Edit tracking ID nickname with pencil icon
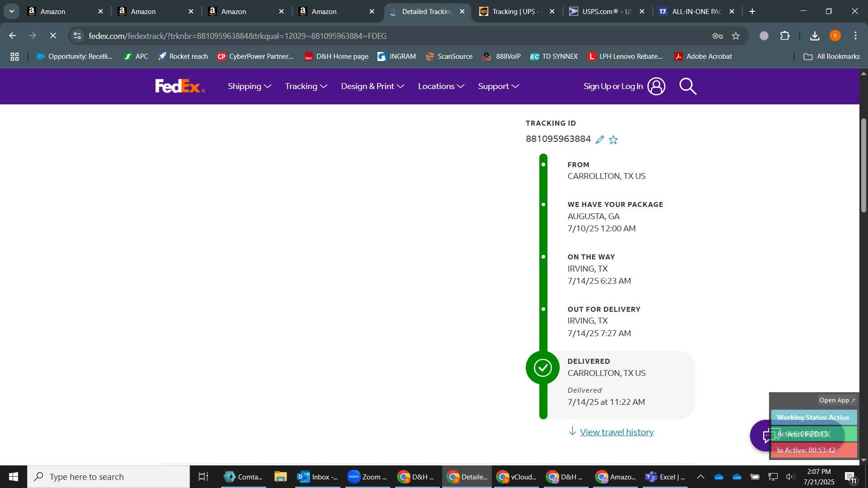This screenshot has width=868, height=488. coord(599,140)
